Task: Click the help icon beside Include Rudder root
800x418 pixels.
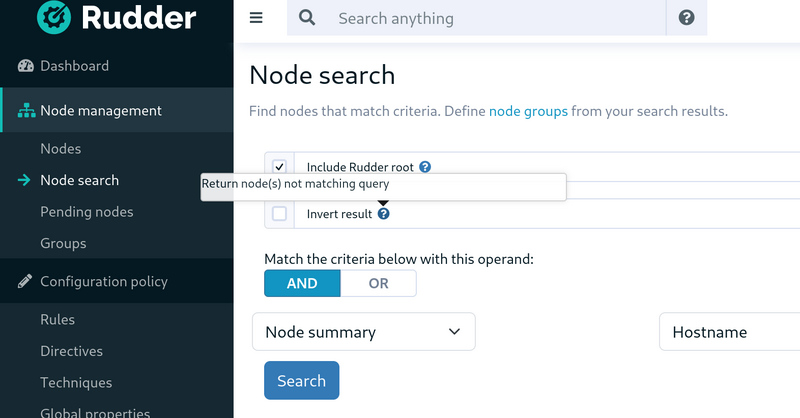Action: 425,167
